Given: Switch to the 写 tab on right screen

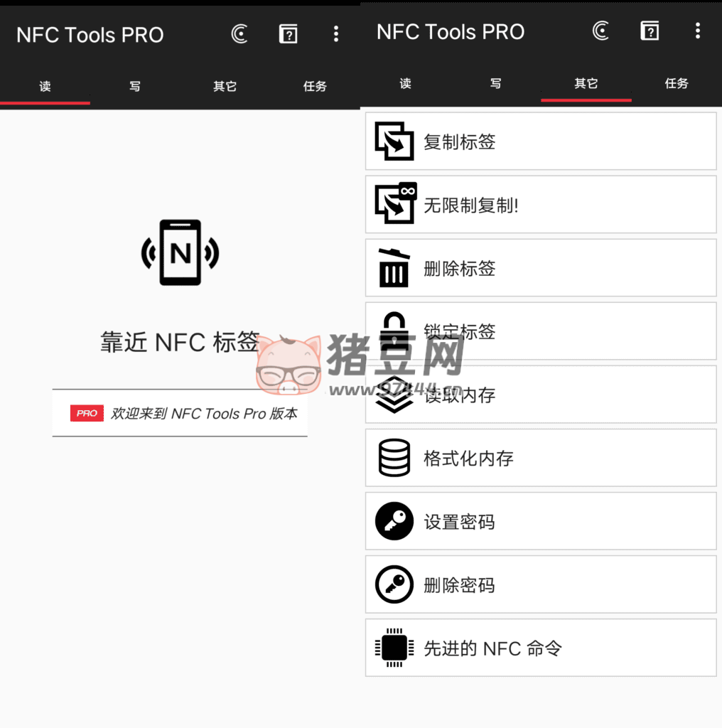Looking at the screenshot, I should tap(495, 84).
